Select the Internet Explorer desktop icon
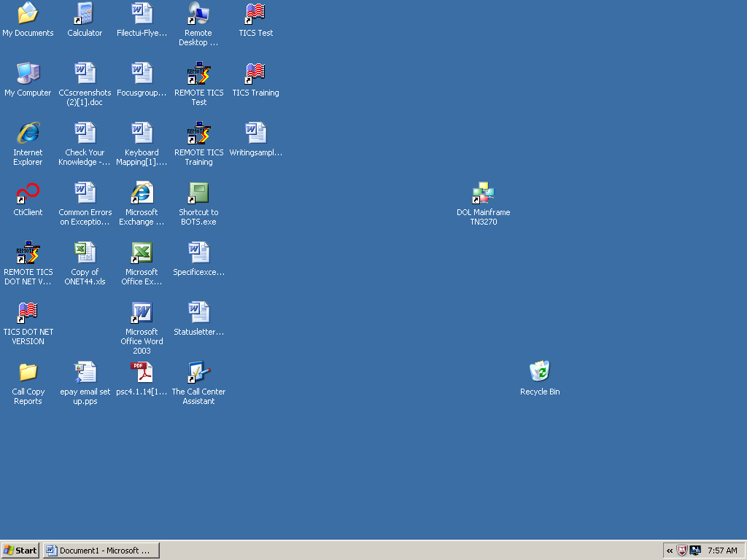The height and width of the screenshot is (560, 747). 28,133
